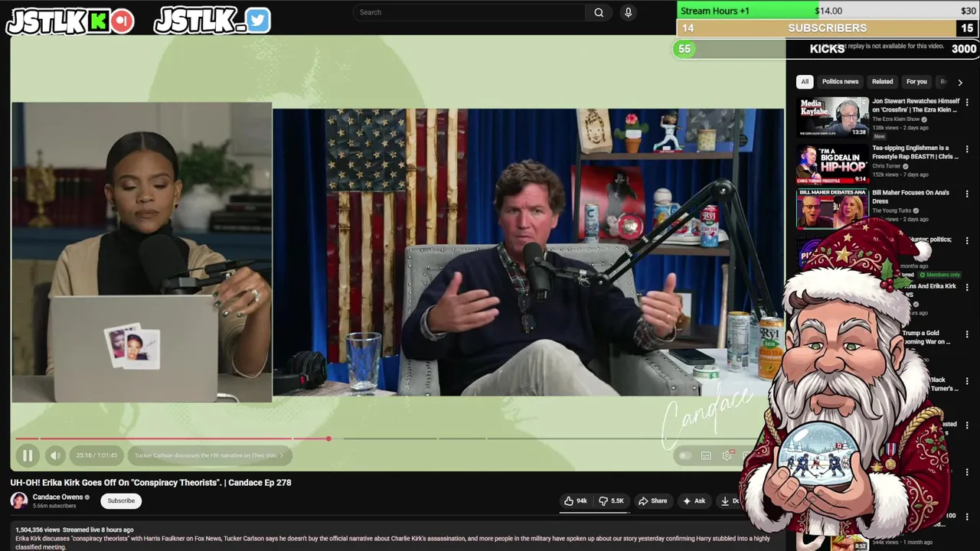
Task: Open the three-dot menu for the 'Hunter; politics' video
Action: (967, 241)
